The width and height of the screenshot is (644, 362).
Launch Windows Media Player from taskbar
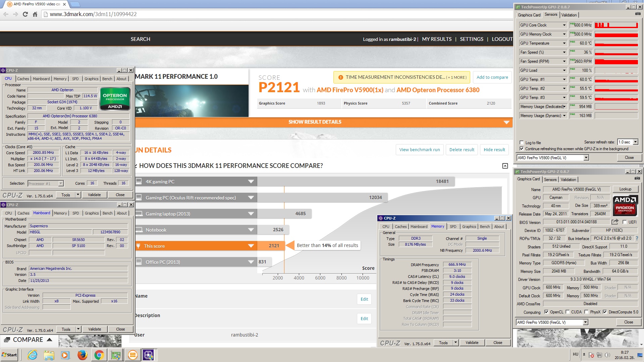pos(65,355)
